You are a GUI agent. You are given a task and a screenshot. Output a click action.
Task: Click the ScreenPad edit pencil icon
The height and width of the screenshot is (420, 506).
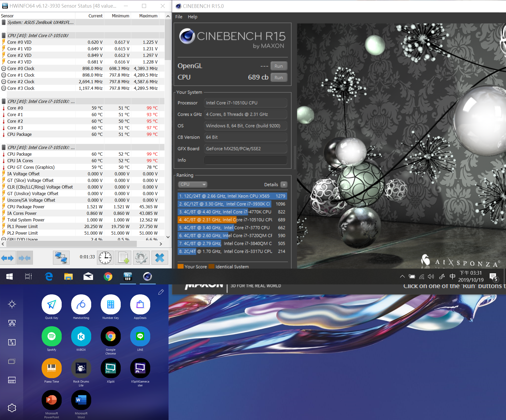[x=161, y=292]
